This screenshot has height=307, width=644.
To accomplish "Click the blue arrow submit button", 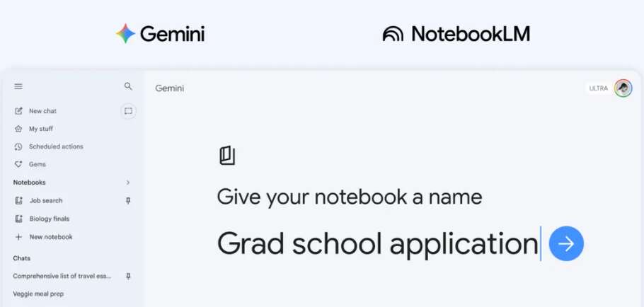I will (566, 244).
